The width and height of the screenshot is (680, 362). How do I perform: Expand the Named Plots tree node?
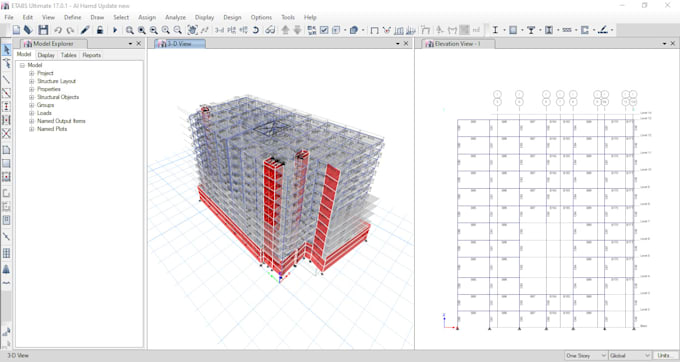tap(31, 129)
